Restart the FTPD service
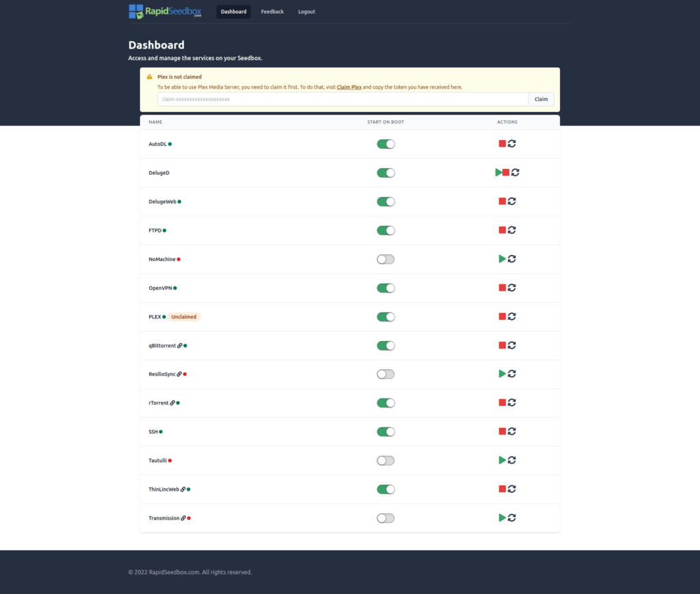Viewport: 700px width, 594px height. pos(511,230)
